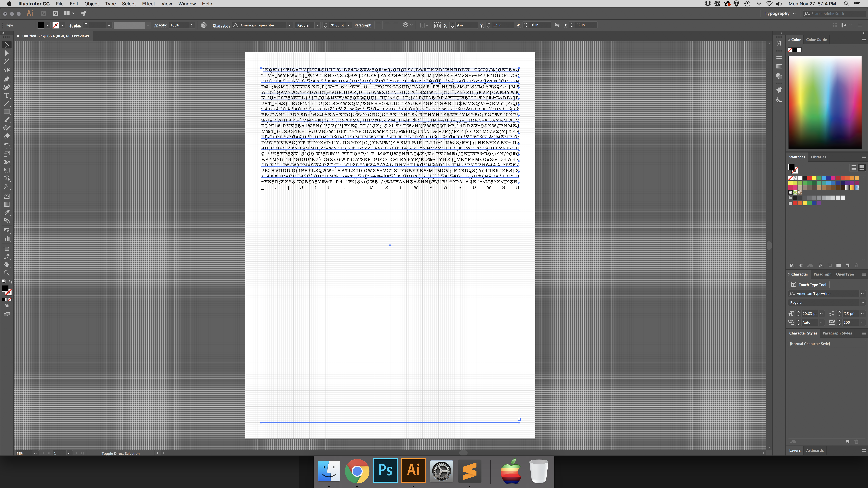
Task: Align paragraph center
Action: point(387,25)
